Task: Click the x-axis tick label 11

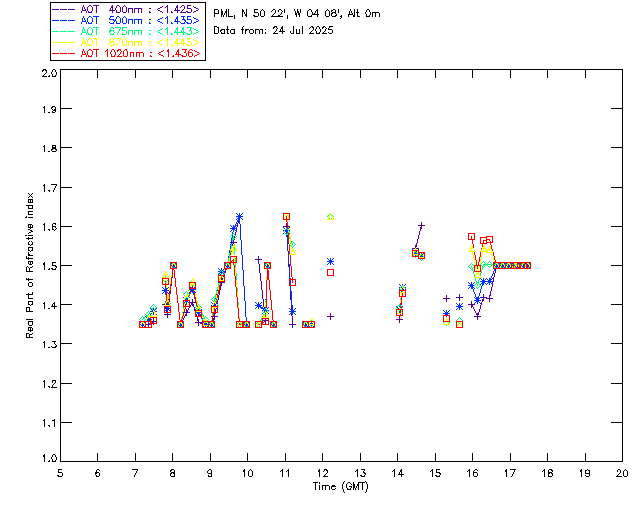Action: [285, 474]
